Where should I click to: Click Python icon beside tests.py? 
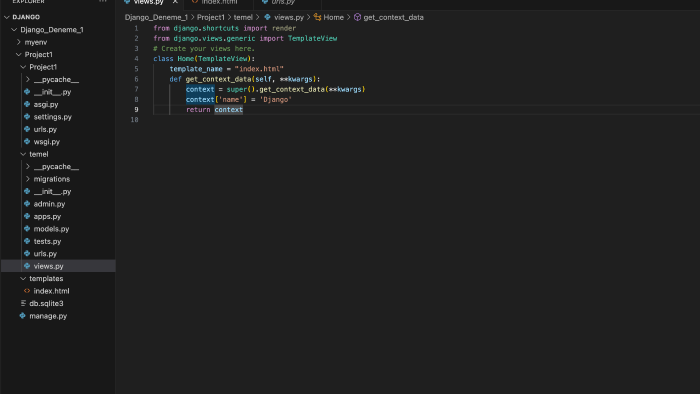click(x=27, y=241)
